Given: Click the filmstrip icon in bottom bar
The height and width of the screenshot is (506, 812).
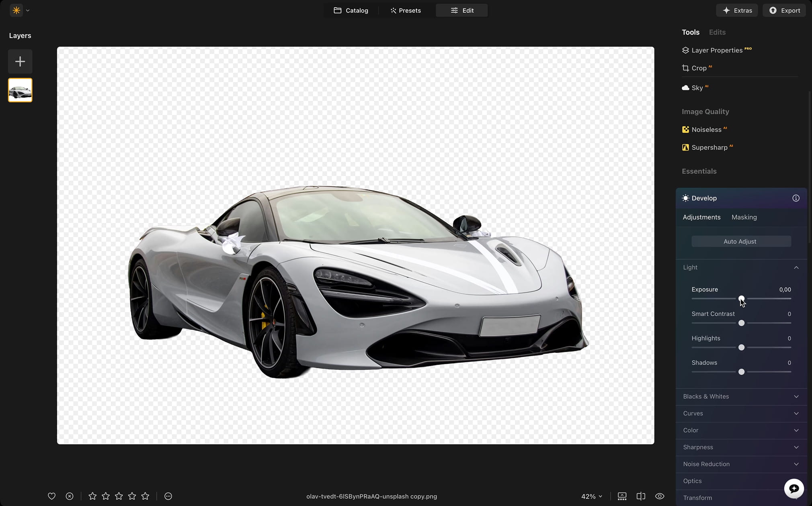Looking at the screenshot, I should tap(622, 496).
